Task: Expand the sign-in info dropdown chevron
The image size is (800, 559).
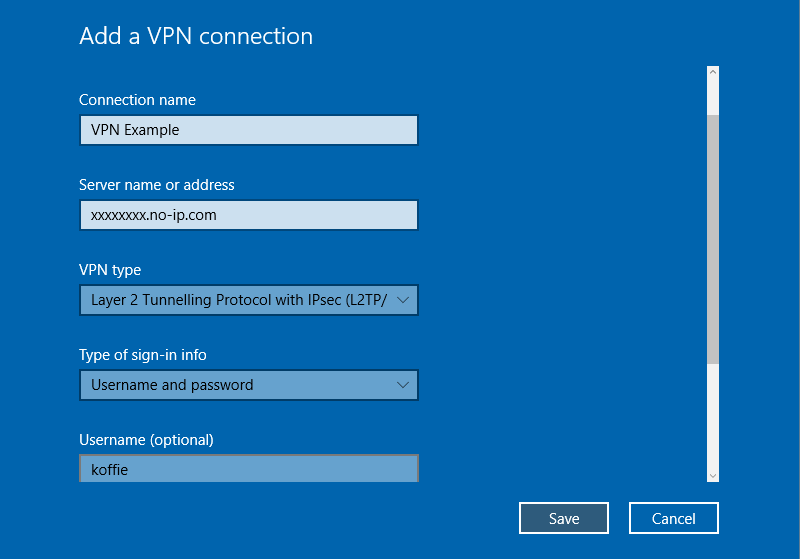Action: tap(403, 385)
